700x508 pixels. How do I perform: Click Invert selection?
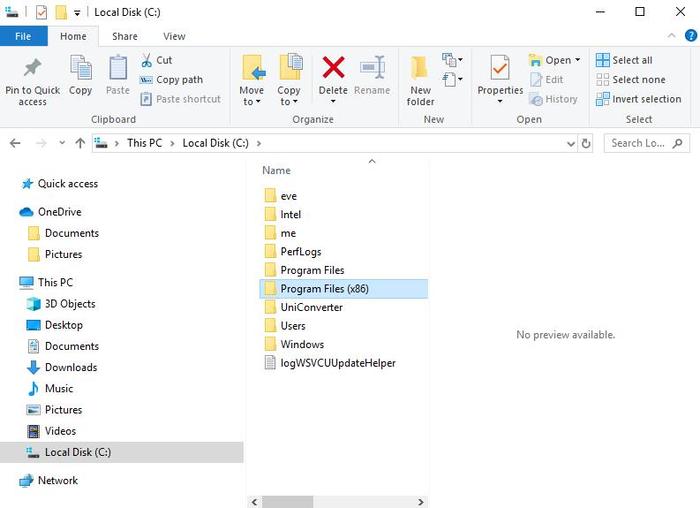click(639, 99)
